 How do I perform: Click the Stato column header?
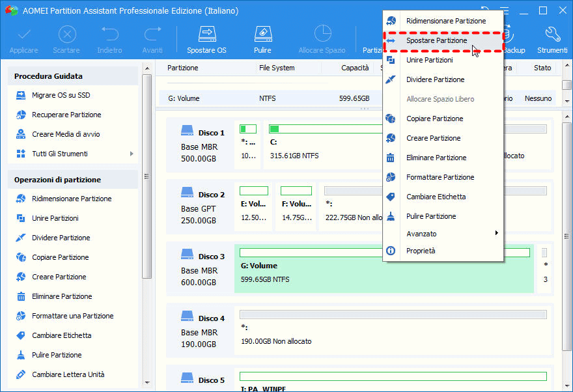pos(542,68)
